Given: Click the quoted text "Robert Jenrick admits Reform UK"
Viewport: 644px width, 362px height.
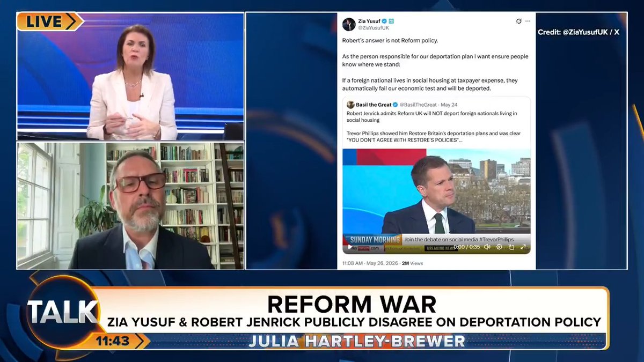Looking at the screenshot, I should click(384, 113).
